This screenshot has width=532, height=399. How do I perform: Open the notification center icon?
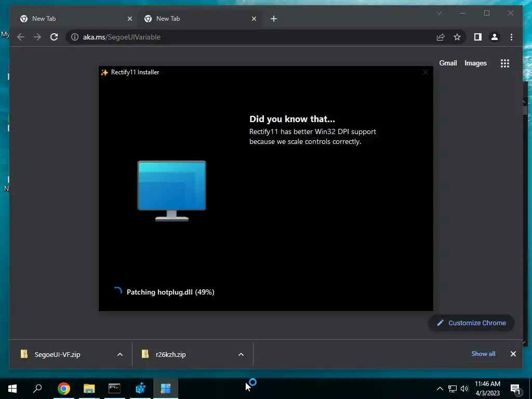(x=516, y=389)
